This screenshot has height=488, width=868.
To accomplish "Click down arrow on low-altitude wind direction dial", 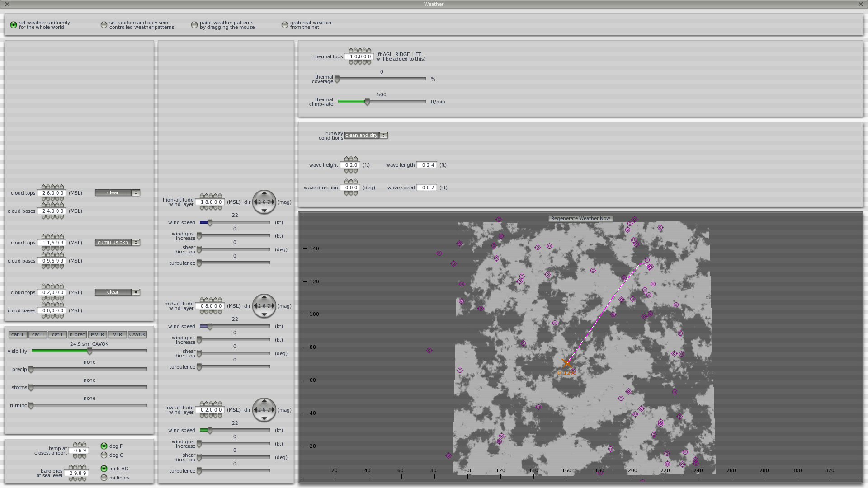I will pos(264,418).
